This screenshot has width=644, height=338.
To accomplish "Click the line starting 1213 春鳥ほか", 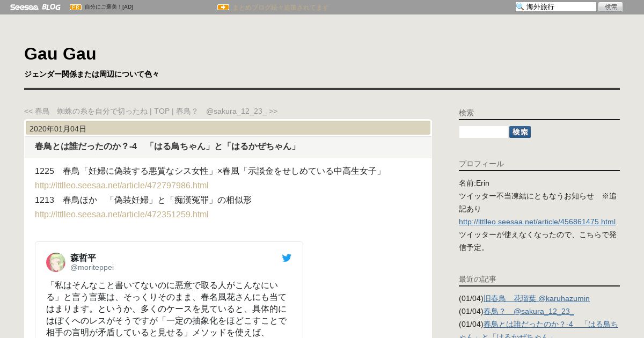I will pos(143,200).
